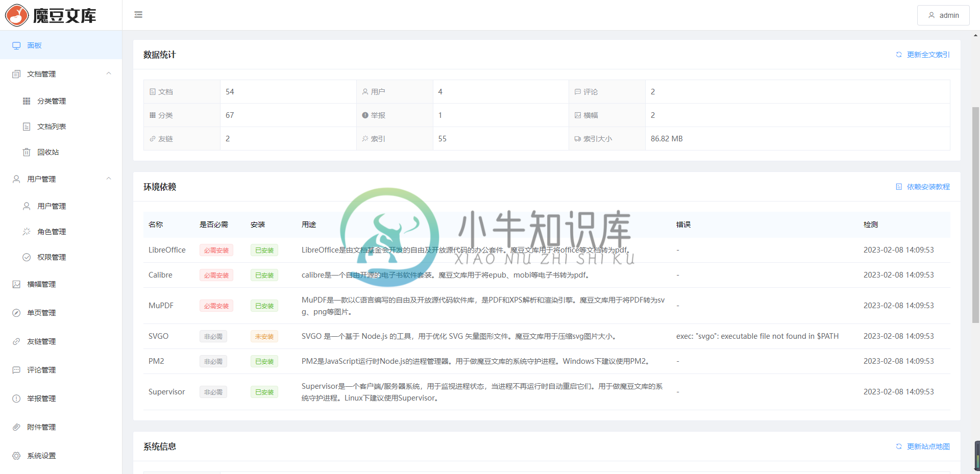Click the page vertical scrollbar thumb

click(x=975, y=214)
